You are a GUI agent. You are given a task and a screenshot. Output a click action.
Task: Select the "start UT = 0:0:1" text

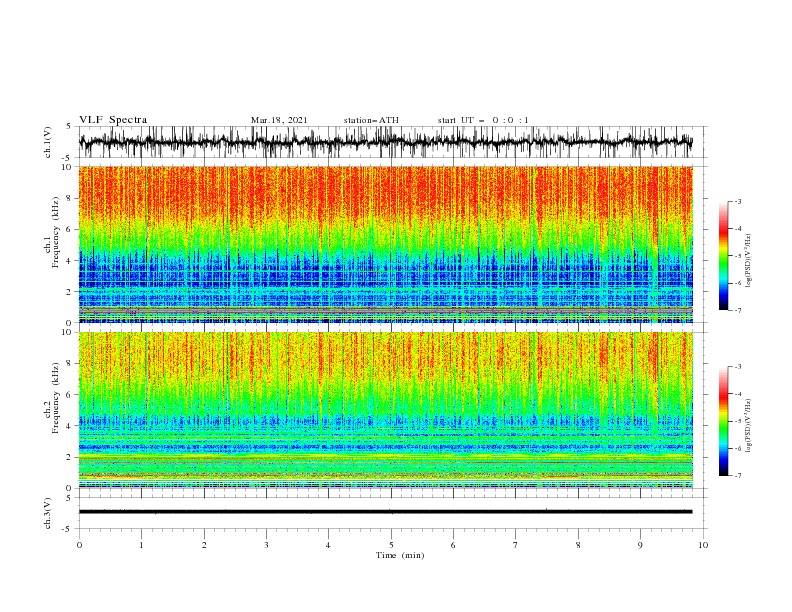(x=483, y=120)
